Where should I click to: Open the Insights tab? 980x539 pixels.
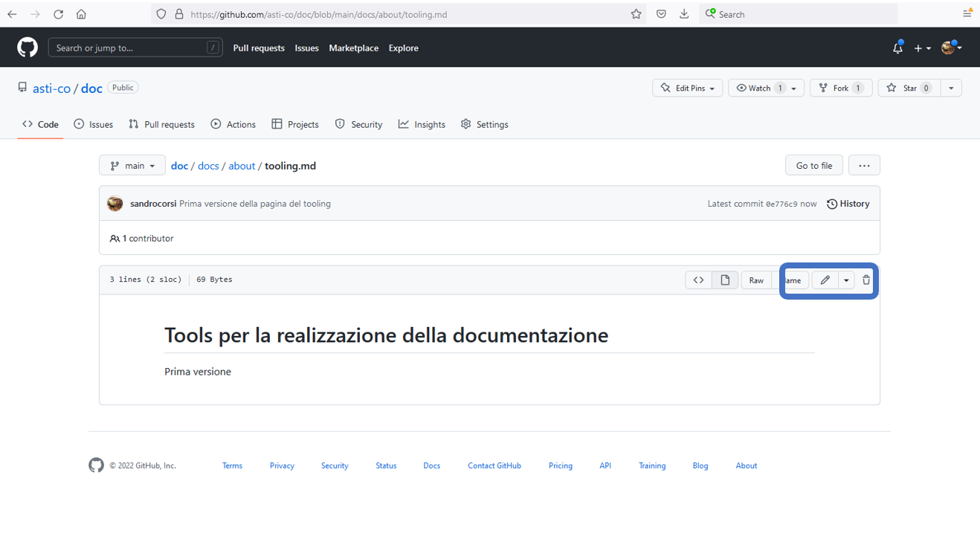tap(422, 124)
